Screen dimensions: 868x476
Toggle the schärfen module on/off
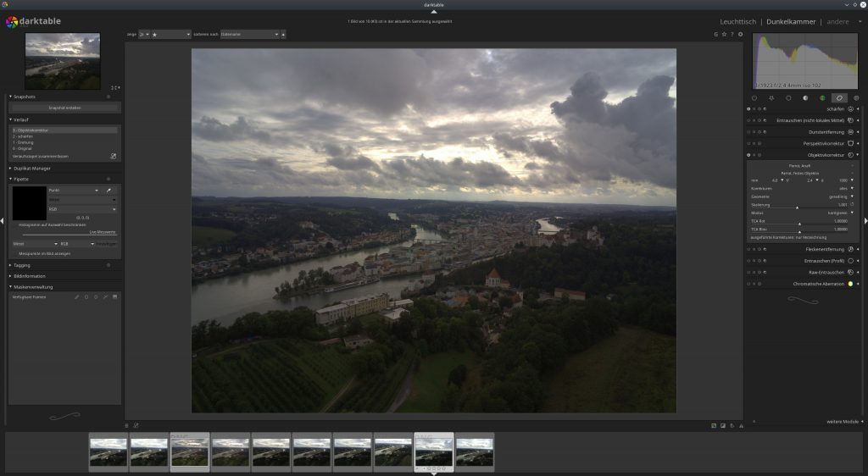[x=748, y=109]
